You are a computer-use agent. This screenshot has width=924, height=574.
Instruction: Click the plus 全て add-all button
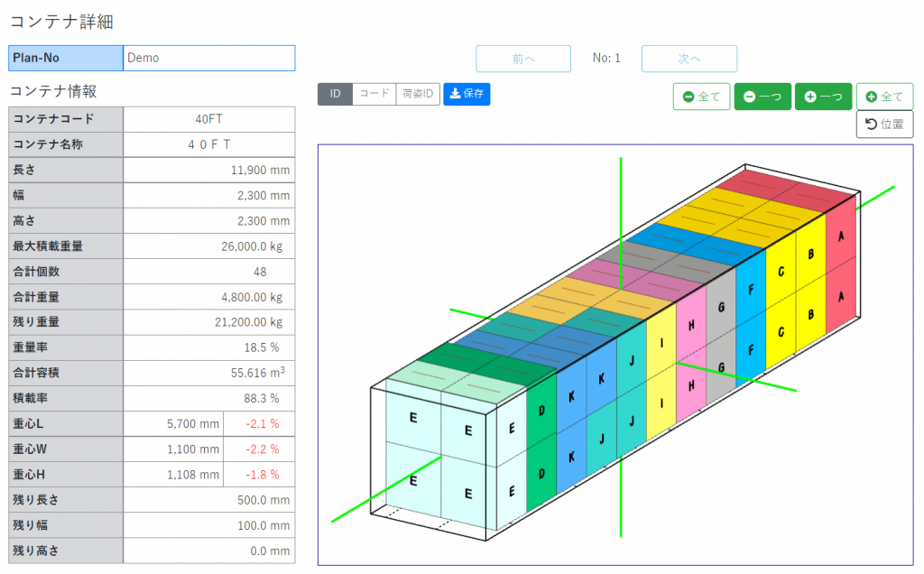click(884, 97)
